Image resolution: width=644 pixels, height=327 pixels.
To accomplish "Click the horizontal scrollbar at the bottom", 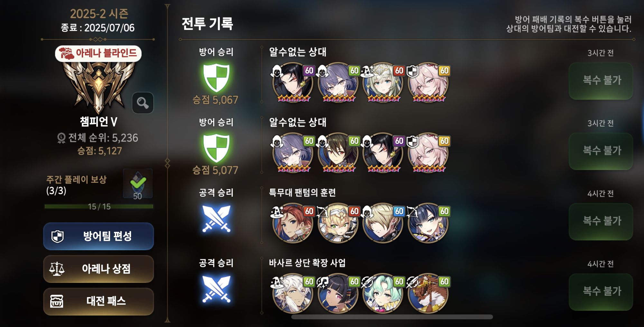I will (x=392, y=317).
